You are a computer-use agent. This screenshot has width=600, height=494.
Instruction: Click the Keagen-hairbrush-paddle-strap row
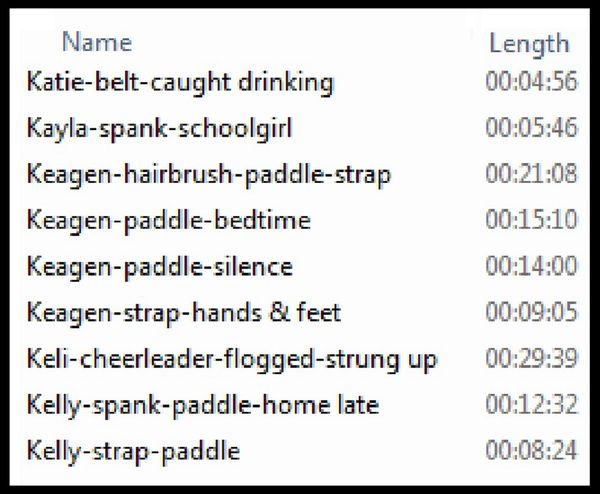[x=208, y=174]
